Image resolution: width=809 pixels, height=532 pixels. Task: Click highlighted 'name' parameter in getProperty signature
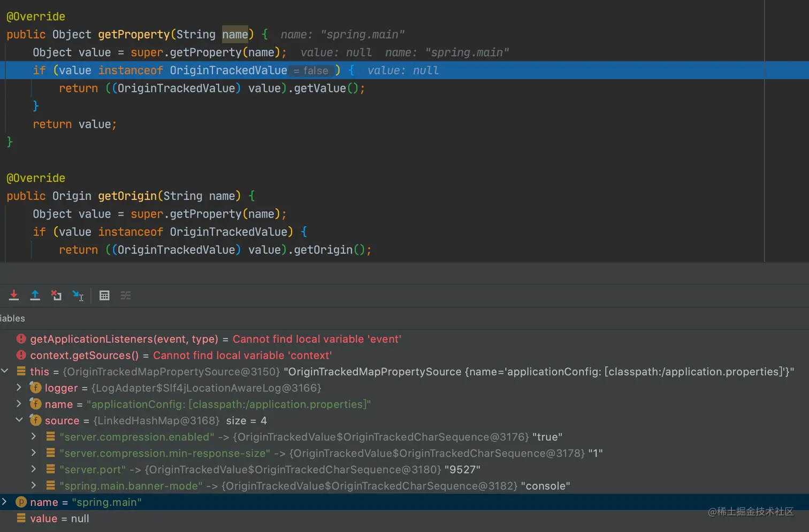pos(235,34)
